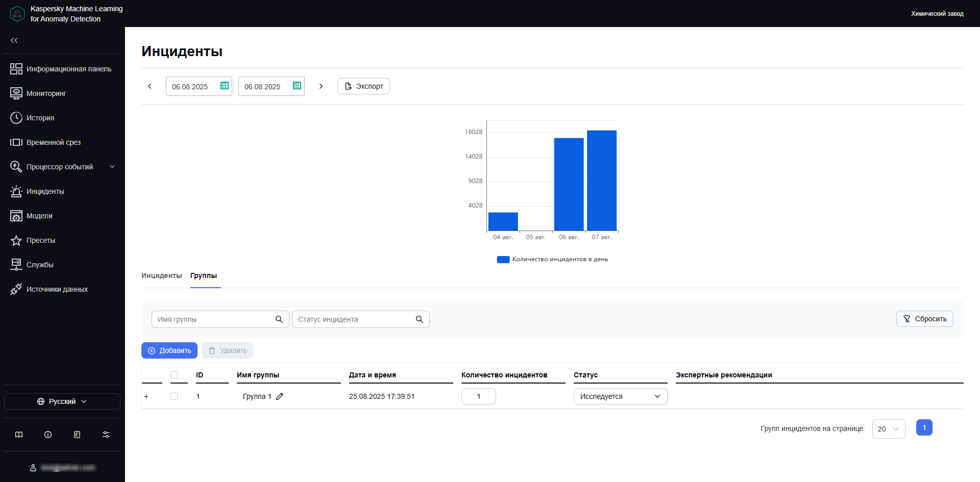Open the book documentation icon in sidebar footer

point(19,435)
